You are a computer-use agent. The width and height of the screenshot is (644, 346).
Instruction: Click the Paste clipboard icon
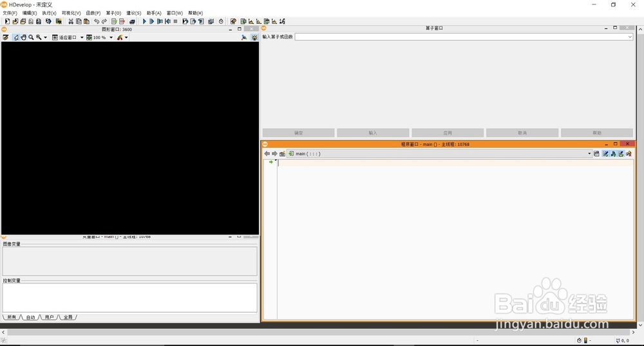coord(86,21)
